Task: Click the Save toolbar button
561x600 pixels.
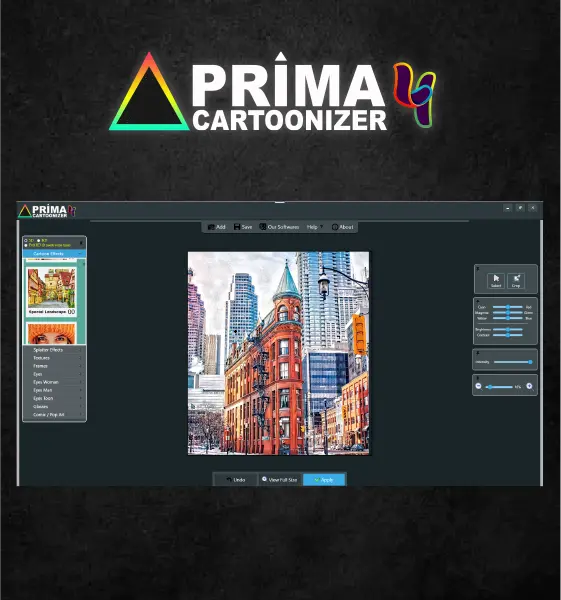Action: (x=243, y=227)
